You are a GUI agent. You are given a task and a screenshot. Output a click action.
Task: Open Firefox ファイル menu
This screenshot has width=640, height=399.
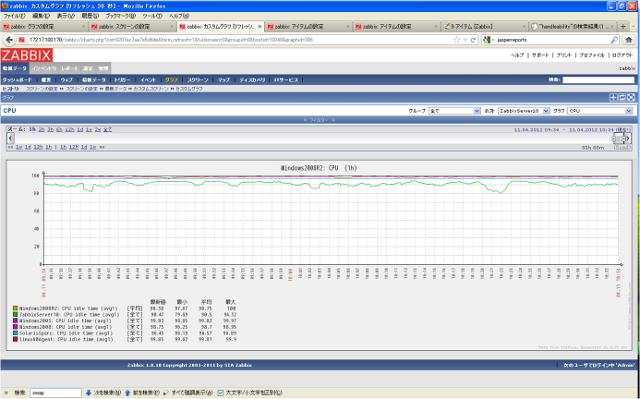click(14, 16)
